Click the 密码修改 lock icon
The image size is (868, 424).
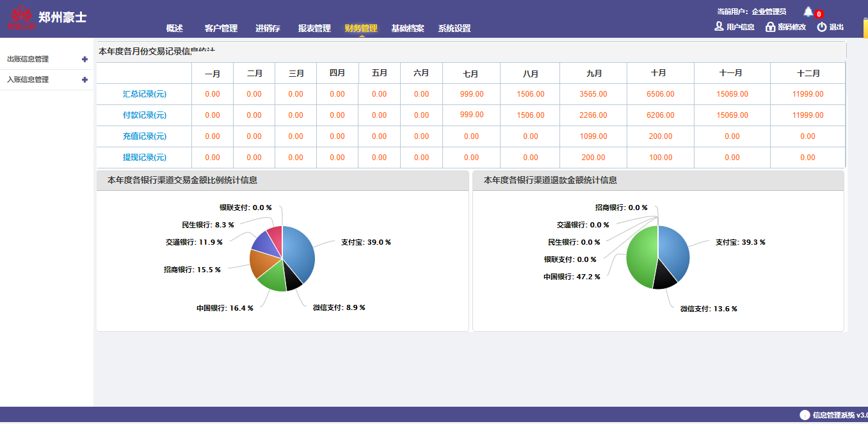771,27
